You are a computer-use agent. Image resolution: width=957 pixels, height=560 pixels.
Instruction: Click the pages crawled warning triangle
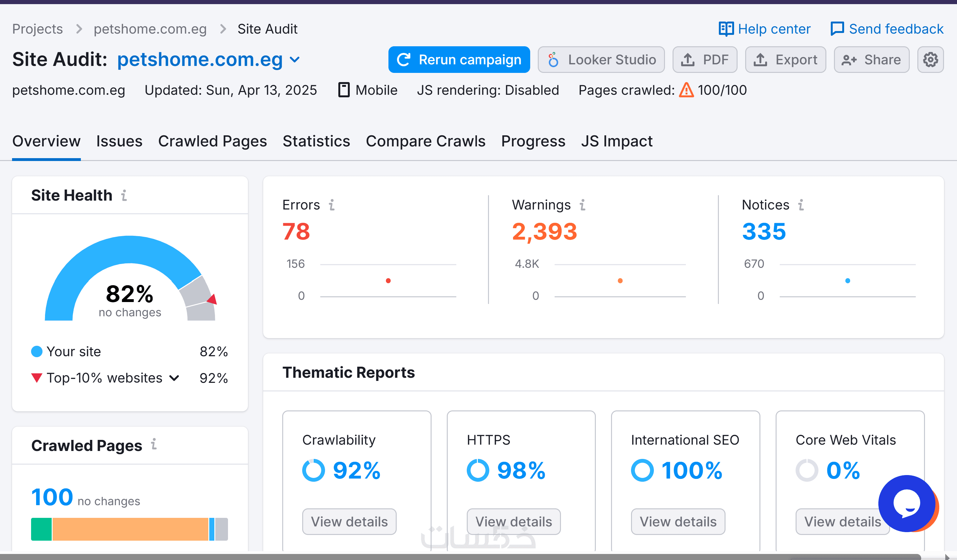click(x=686, y=90)
